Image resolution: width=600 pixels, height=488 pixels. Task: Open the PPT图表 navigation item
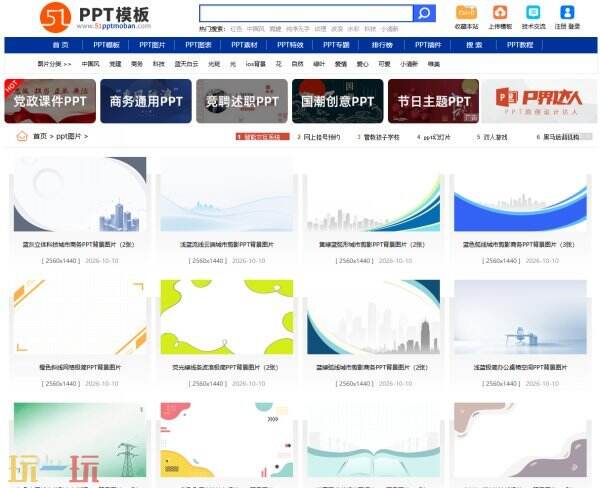198,45
